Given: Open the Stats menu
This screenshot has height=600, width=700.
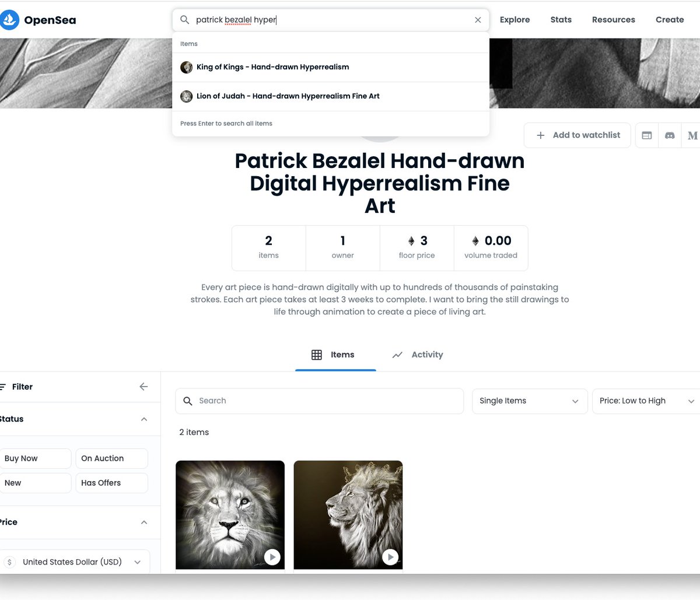Looking at the screenshot, I should [561, 20].
